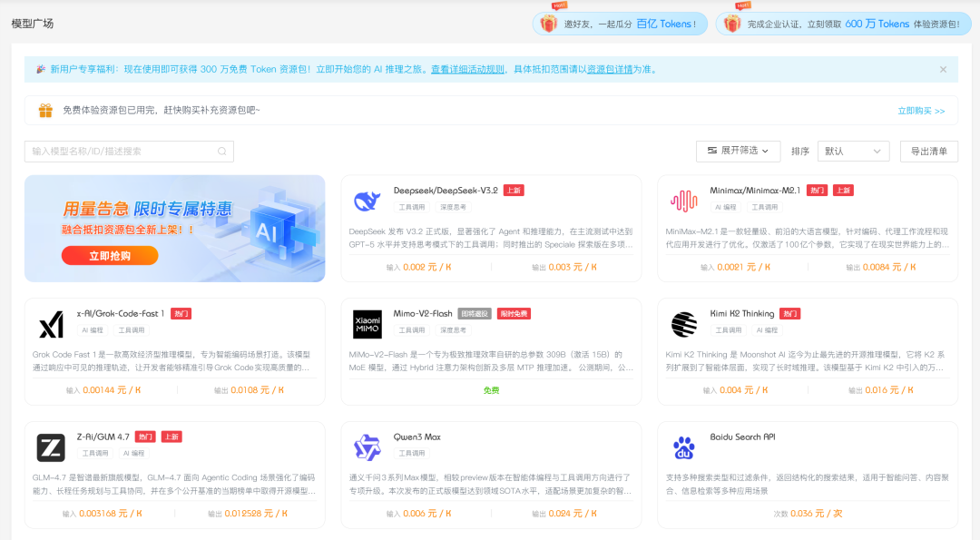Open the Mimo-V2-Flash model title
The width and height of the screenshot is (980, 540).
[423, 314]
